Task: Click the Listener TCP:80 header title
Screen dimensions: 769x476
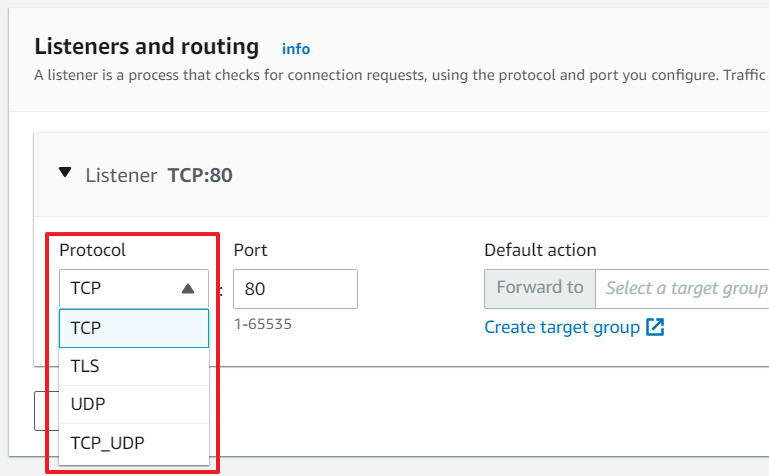Action: (159, 175)
